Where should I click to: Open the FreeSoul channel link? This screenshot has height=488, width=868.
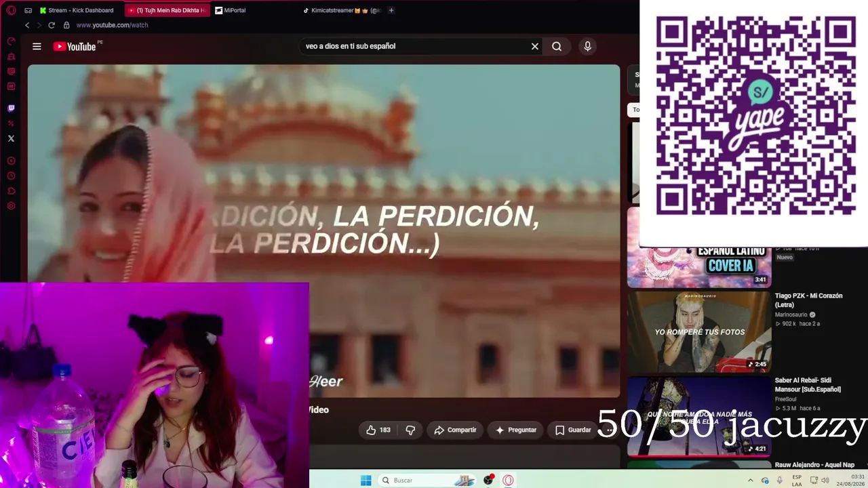pos(785,399)
